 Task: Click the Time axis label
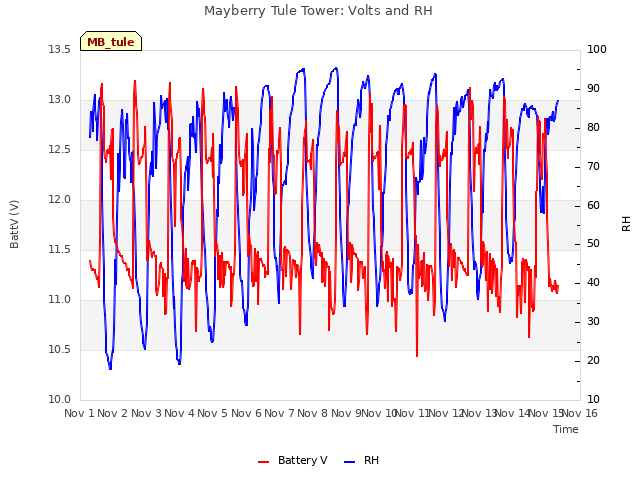click(566, 429)
